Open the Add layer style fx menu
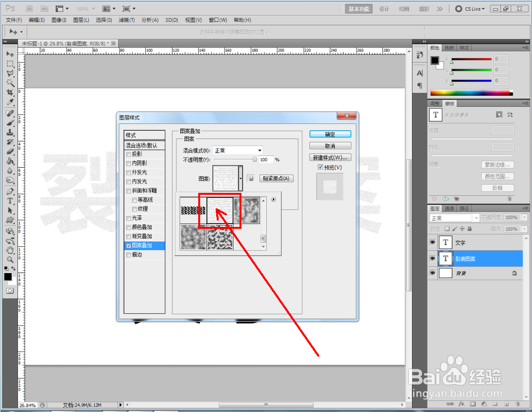Screen dimensions: 532x412 [x=462, y=404]
